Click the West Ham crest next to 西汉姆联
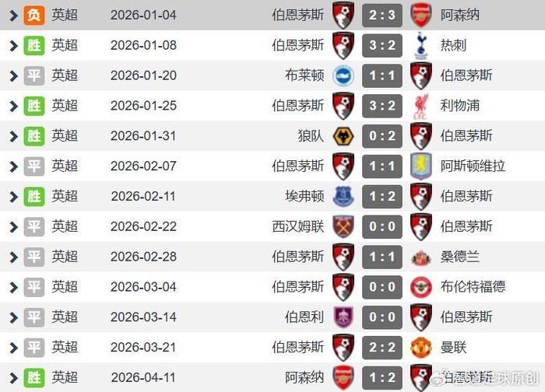Viewport: 545px width, 392px height. point(343,226)
